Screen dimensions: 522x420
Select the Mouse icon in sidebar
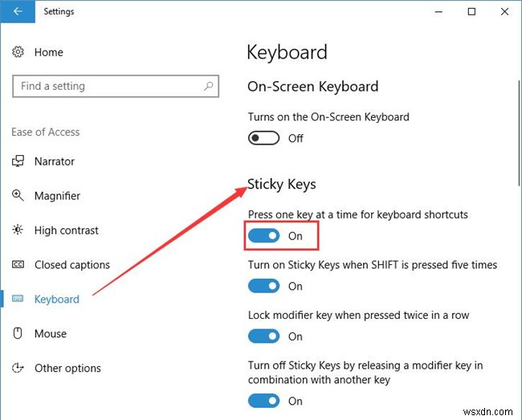(18, 333)
